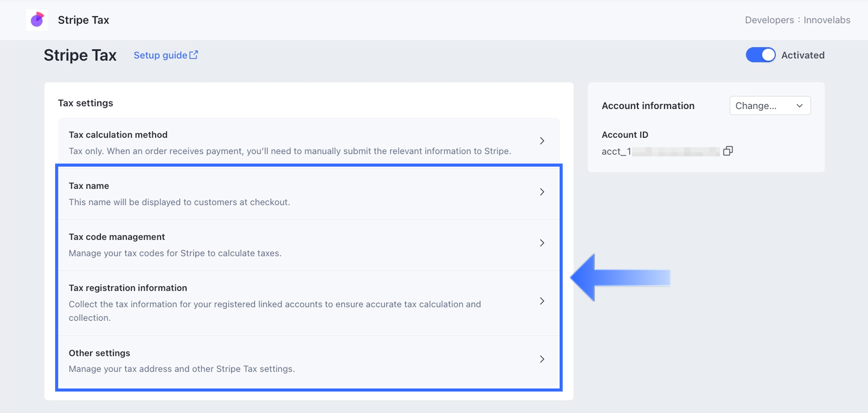Screen dimensions: 868x413
Task: Copy the Account ID using copy icon
Action: [x=728, y=151]
